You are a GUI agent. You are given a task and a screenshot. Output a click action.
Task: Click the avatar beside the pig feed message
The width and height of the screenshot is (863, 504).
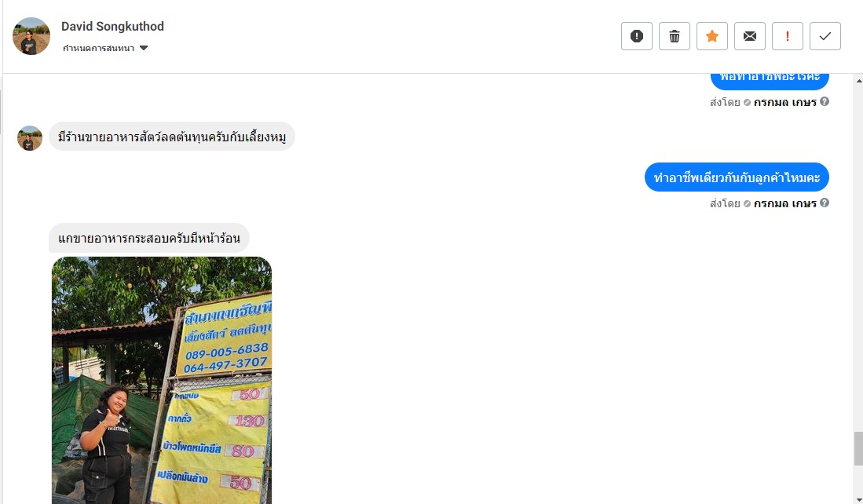click(30, 138)
